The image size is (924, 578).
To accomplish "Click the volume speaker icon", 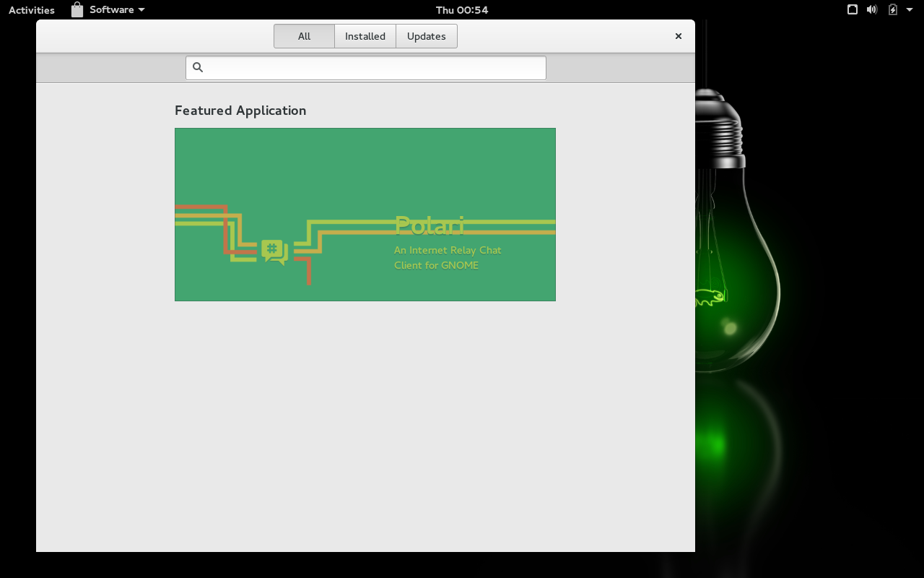I will point(872,10).
